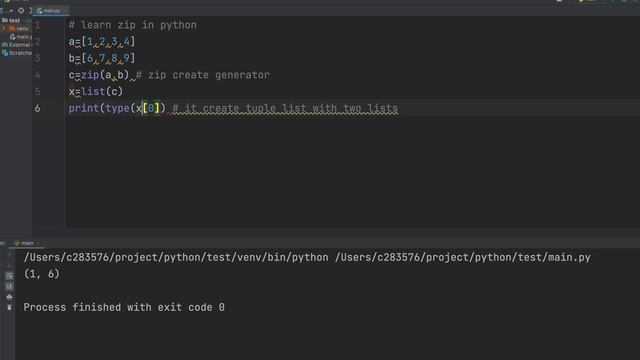Image resolution: width=640 pixels, height=360 pixels.
Task: Click the comment '# zip create generator'
Action: click(x=202, y=75)
